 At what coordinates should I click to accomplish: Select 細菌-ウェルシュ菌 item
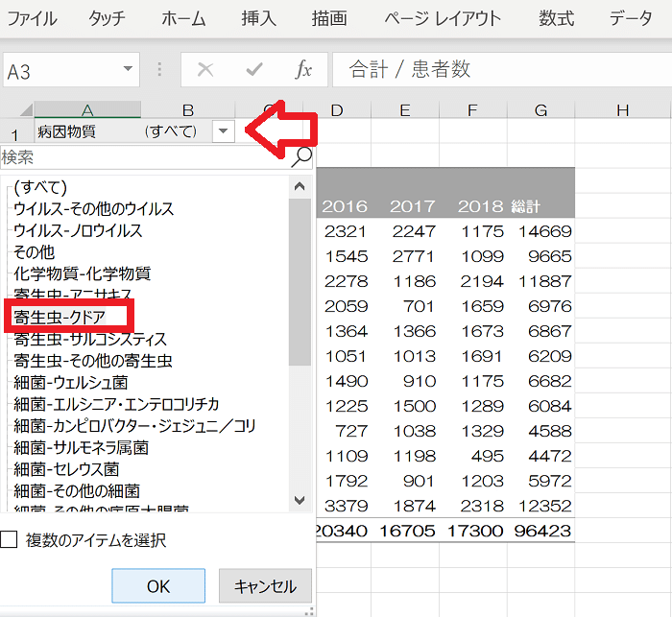(71, 383)
